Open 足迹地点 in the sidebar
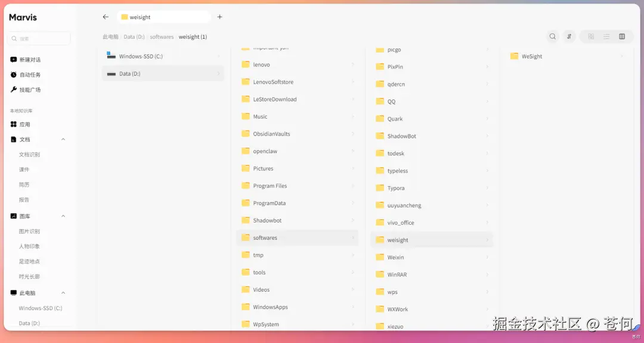 29,261
